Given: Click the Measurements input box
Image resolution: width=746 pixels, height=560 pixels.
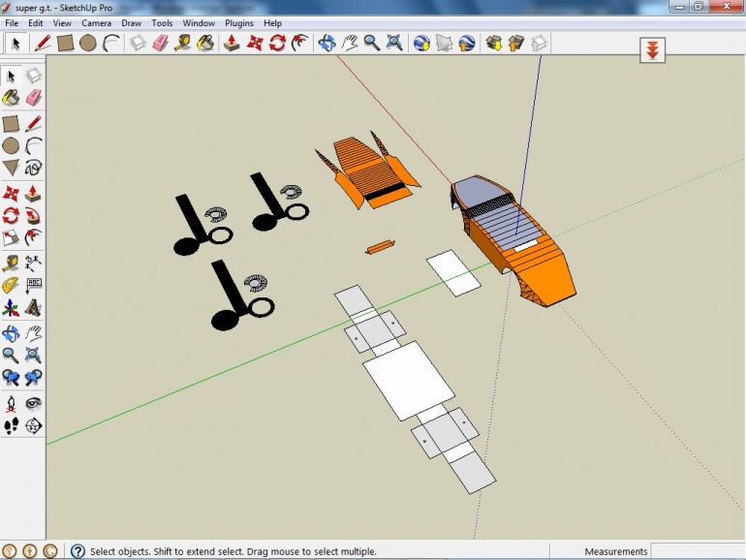Looking at the screenshot, I should pos(698,551).
